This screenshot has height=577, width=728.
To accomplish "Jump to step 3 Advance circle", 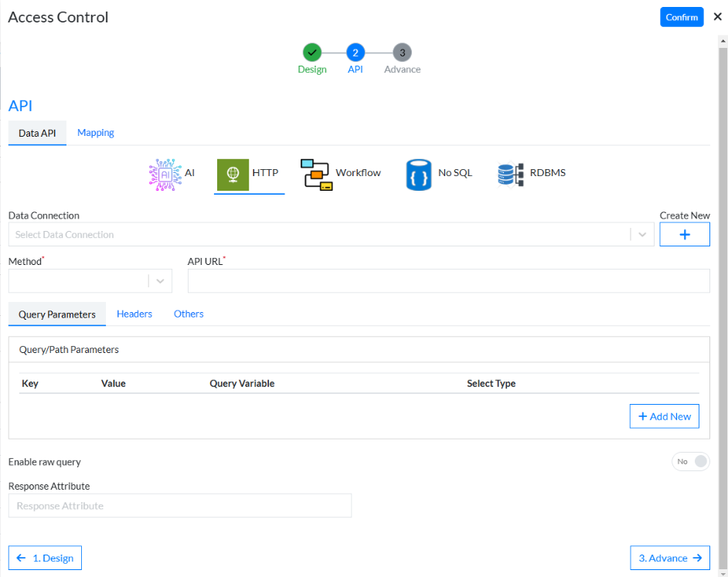I will tap(402, 53).
